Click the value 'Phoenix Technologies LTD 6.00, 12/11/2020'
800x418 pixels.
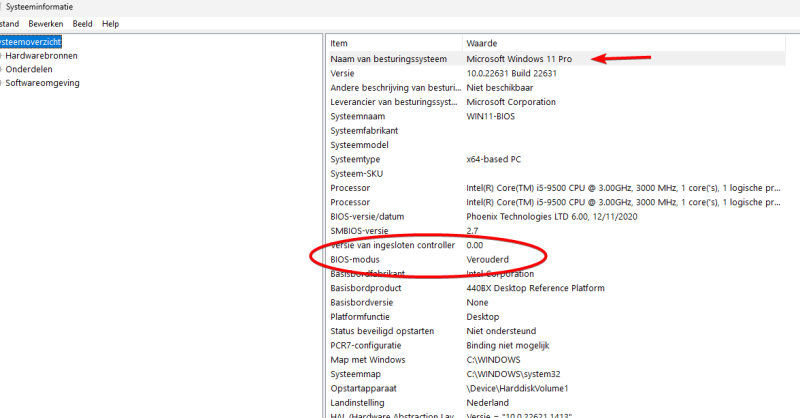(552, 216)
